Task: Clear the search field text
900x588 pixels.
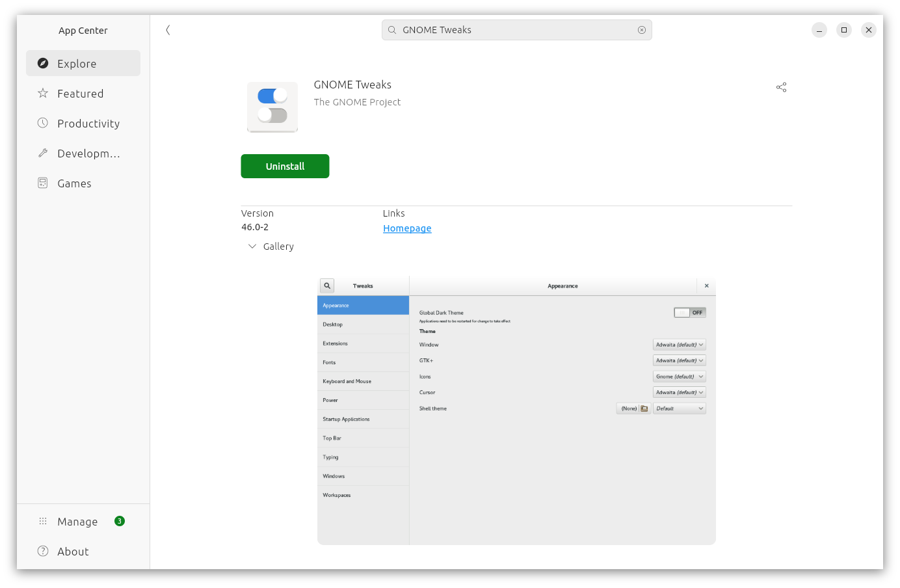Action: point(642,30)
